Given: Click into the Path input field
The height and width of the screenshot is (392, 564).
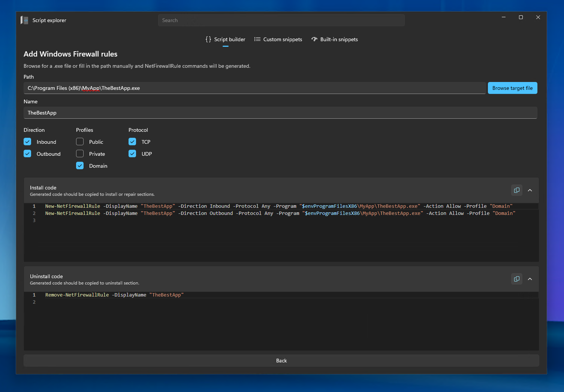Looking at the screenshot, I should pos(255,88).
